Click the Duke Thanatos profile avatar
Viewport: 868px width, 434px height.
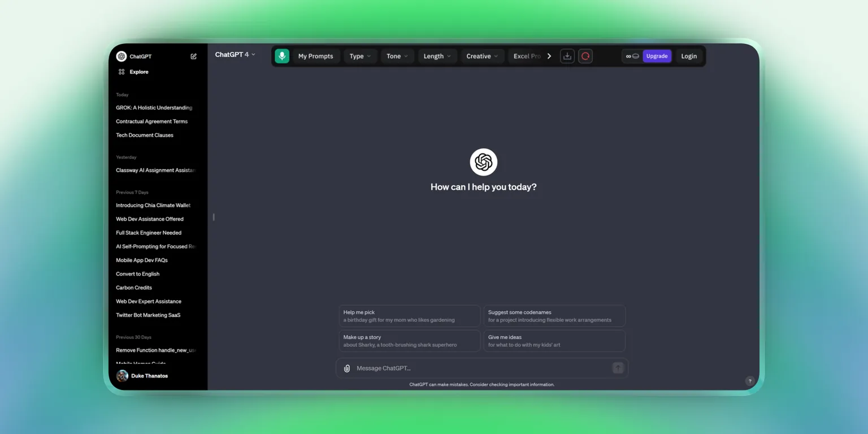click(x=122, y=376)
